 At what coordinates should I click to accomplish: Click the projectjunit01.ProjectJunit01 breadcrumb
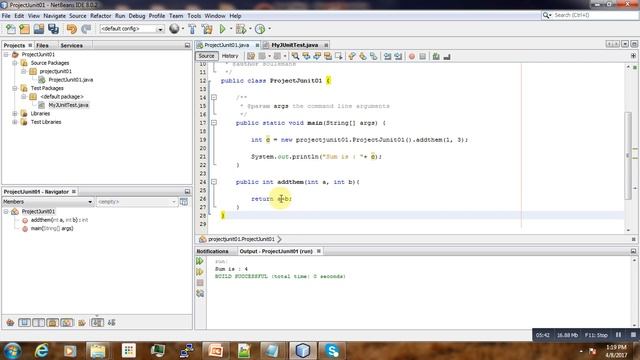pos(241,239)
